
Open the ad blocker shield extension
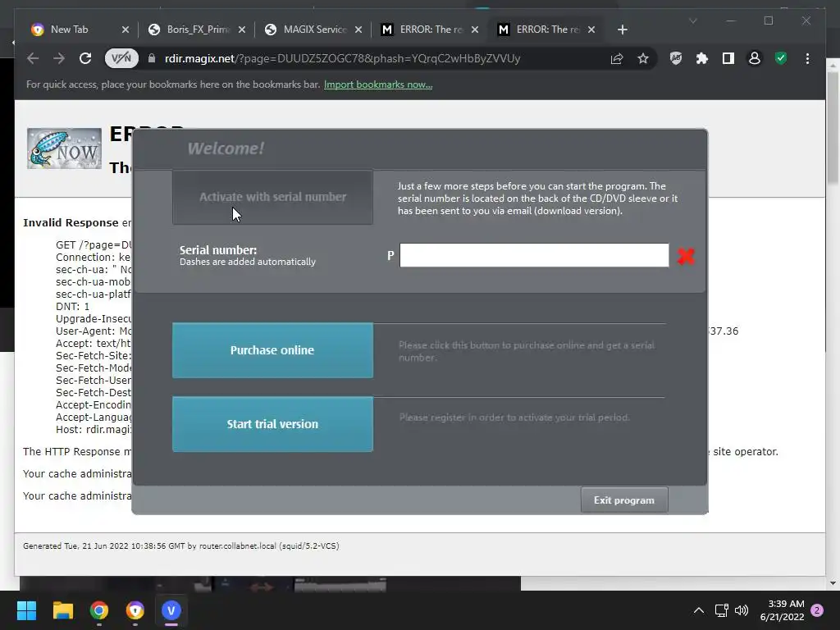point(676,58)
